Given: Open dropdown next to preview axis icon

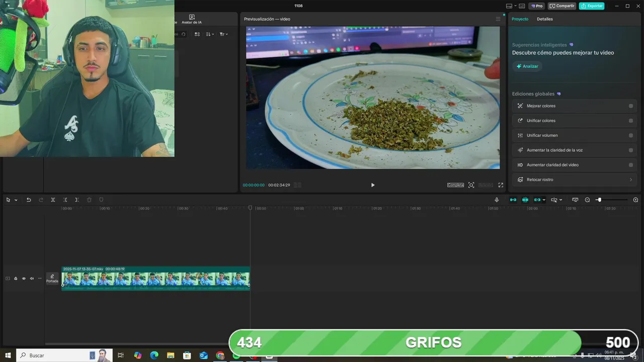Looking at the screenshot, I should [560, 200].
